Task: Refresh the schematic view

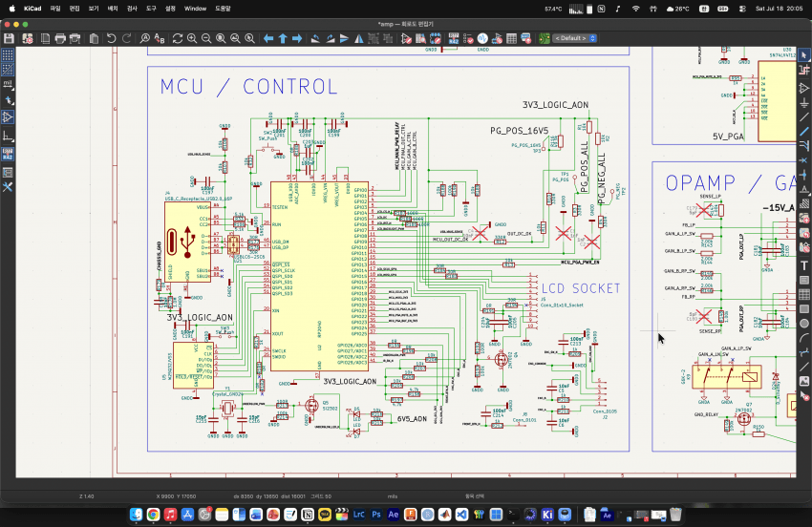Action: pos(178,38)
